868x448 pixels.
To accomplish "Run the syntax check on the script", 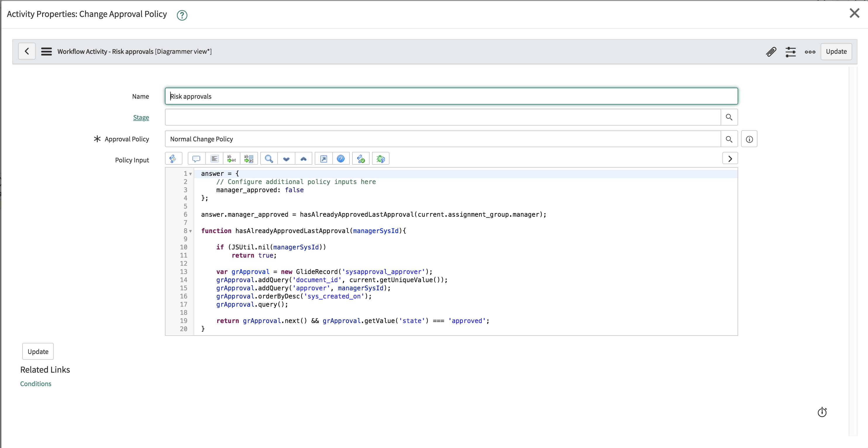I will click(361, 159).
